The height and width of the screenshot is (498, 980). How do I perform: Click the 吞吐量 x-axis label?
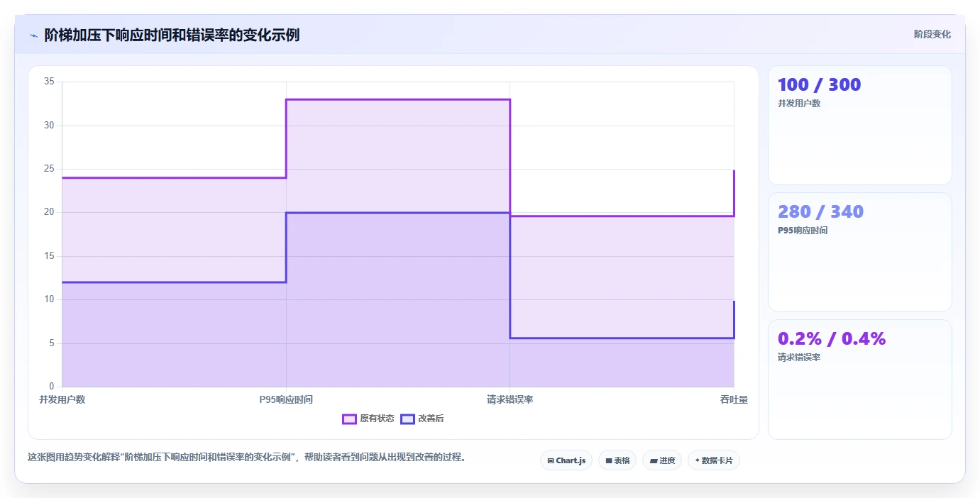734,399
